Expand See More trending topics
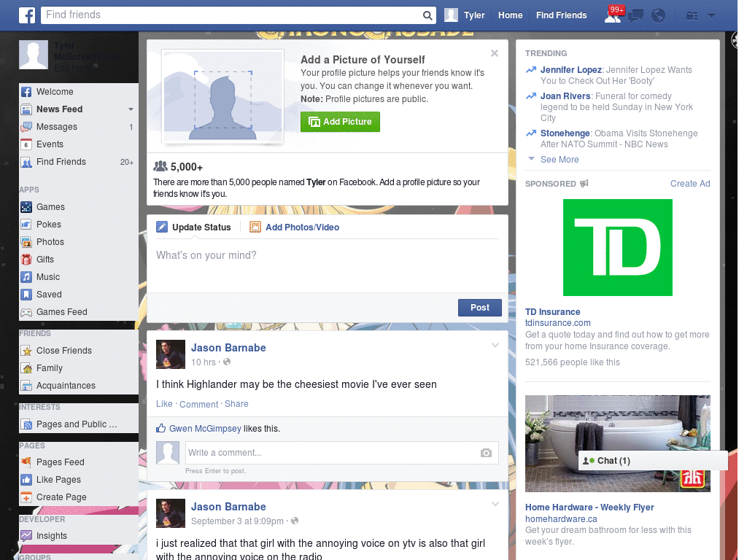747x560 pixels. pos(560,160)
